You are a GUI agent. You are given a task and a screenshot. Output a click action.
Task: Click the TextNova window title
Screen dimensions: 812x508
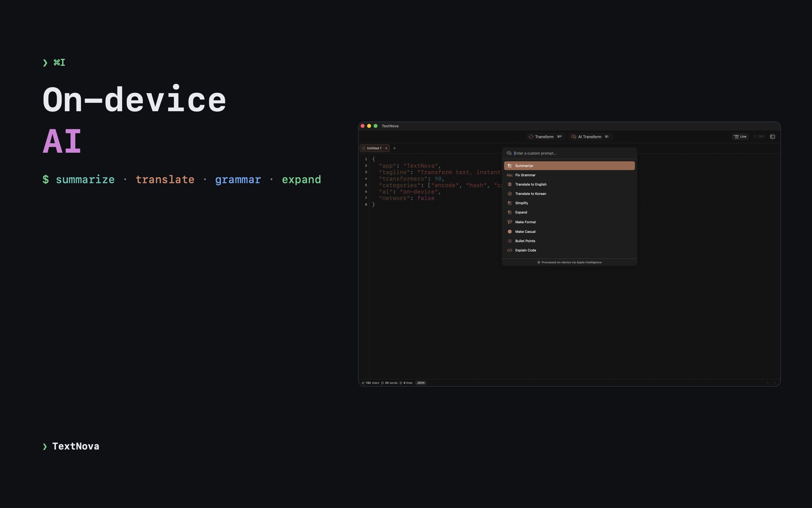click(390, 126)
